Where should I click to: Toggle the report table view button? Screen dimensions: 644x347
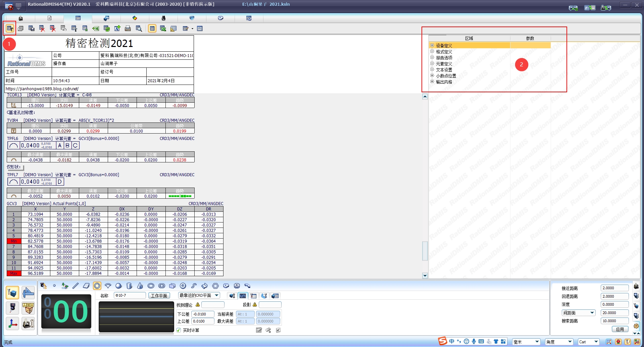point(152,29)
